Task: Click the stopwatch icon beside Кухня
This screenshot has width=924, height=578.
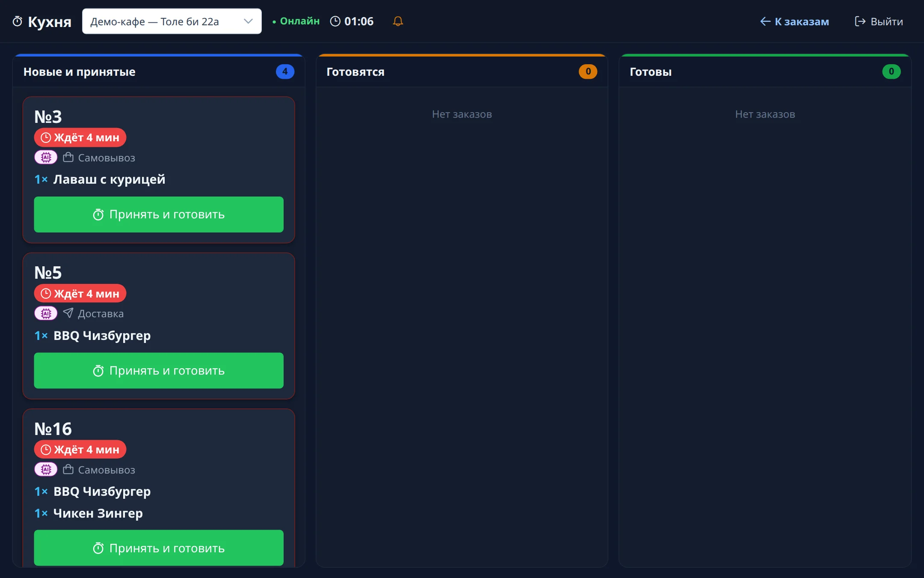Action: (18, 21)
